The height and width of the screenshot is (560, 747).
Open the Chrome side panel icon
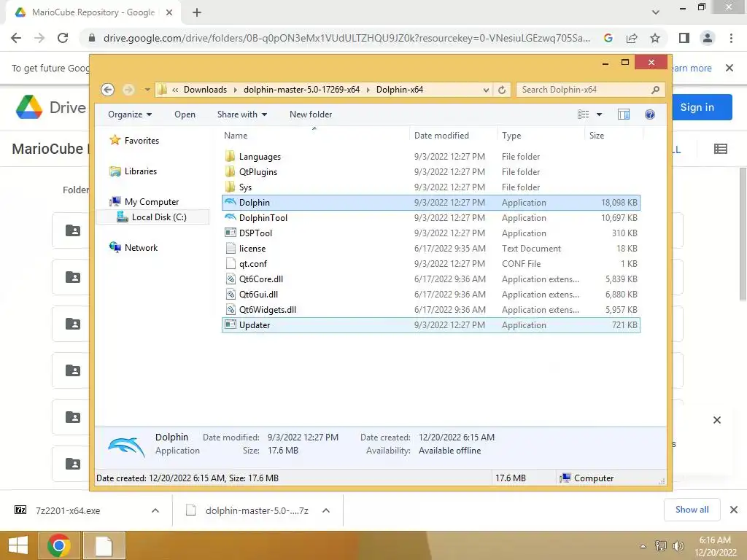pos(684,38)
